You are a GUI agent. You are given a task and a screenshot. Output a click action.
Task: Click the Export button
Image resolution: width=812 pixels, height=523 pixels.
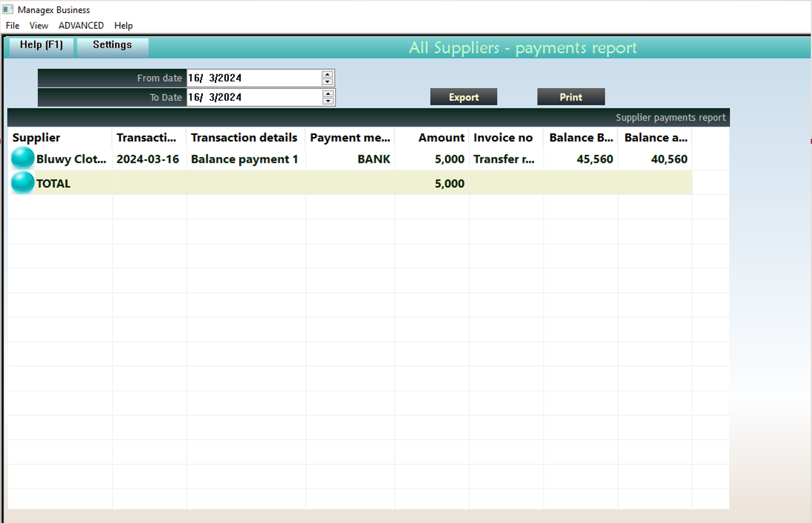pyautogui.click(x=464, y=96)
